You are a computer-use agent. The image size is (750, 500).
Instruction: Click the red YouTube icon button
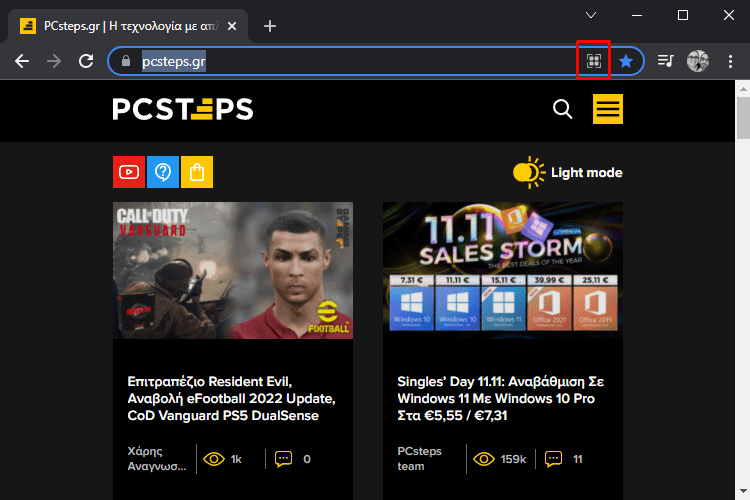(x=129, y=172)
